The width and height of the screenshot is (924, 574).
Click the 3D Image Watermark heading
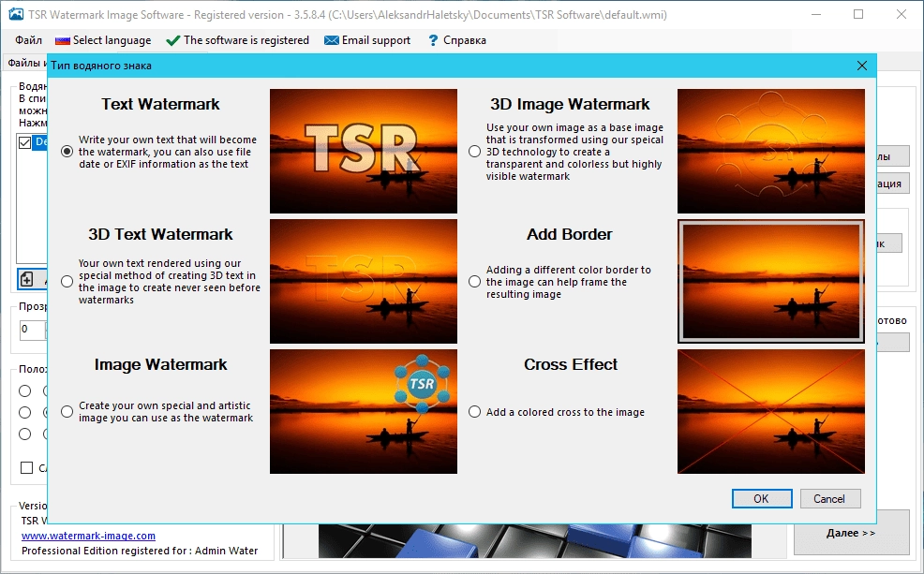pos(570,104)
